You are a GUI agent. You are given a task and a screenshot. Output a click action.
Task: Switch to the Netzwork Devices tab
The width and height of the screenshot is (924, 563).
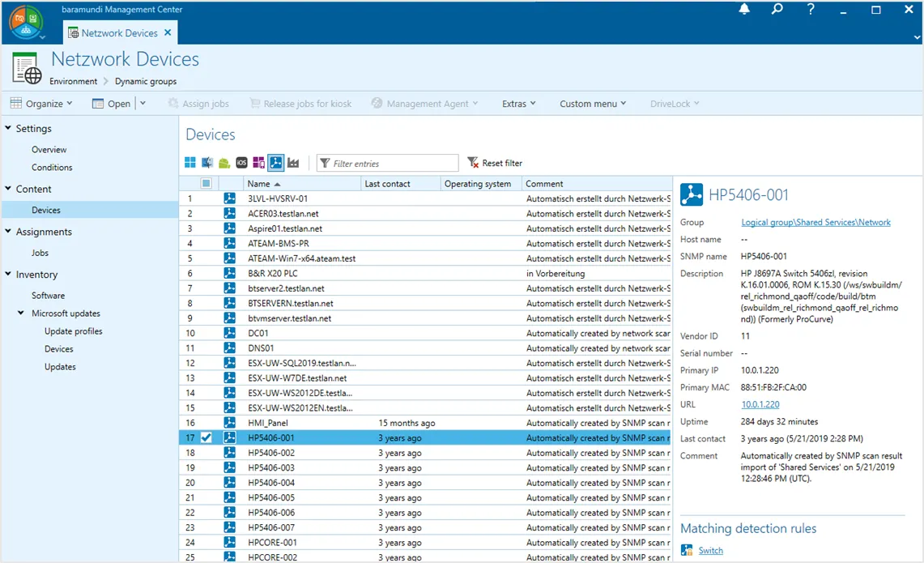point(119,33)
